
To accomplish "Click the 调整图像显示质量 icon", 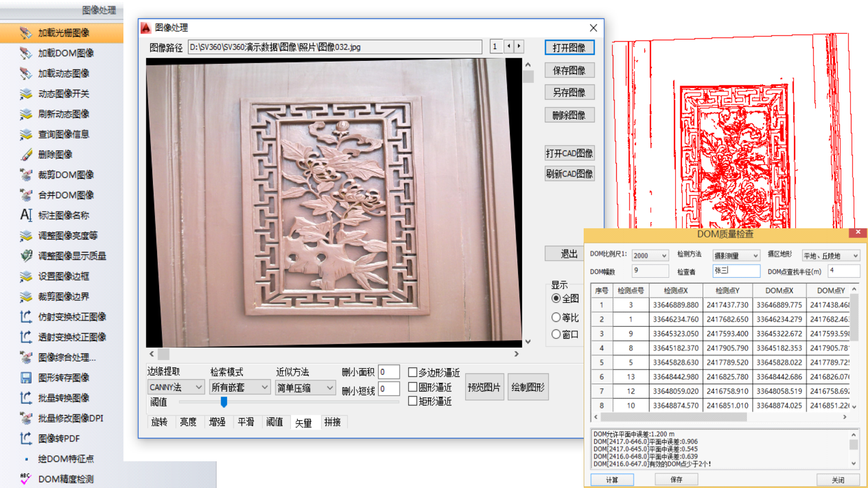I will click(x=26, y=256).
